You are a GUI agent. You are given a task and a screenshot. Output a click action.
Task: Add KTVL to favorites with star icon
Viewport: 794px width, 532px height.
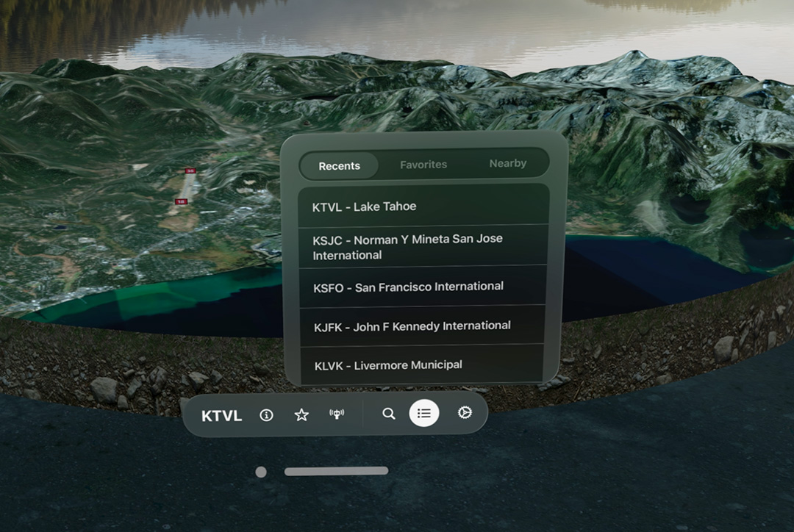coord(301,415)
